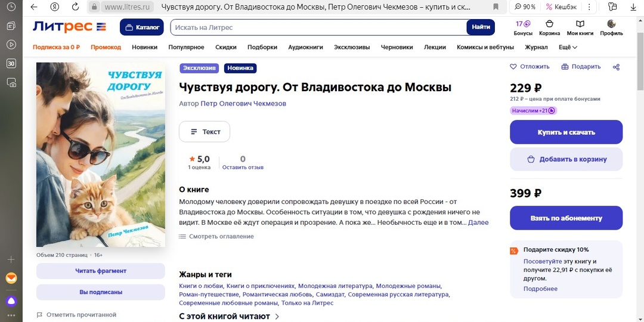Launch Alice assistant purple icon
This screenshot has width=644, height=322.
pyautogui.click(x=11, y=301)
